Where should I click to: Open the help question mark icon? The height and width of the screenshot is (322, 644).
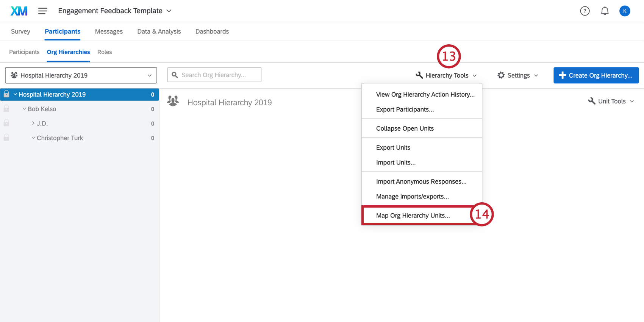[585, 11]
